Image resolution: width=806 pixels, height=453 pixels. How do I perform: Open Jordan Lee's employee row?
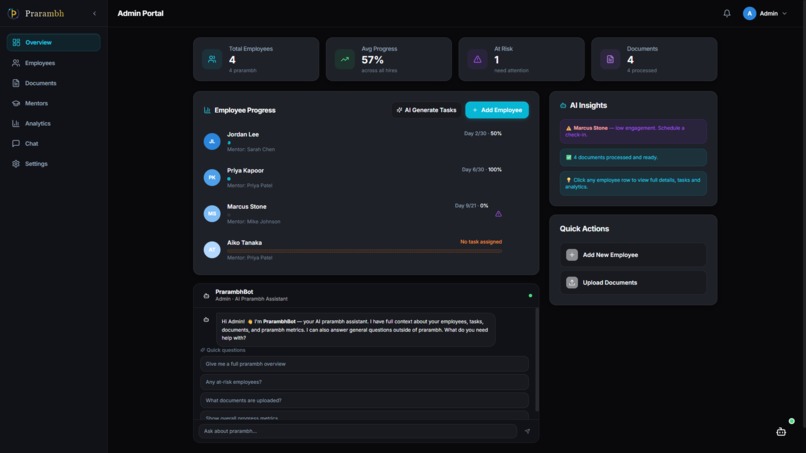pos(365,141)
